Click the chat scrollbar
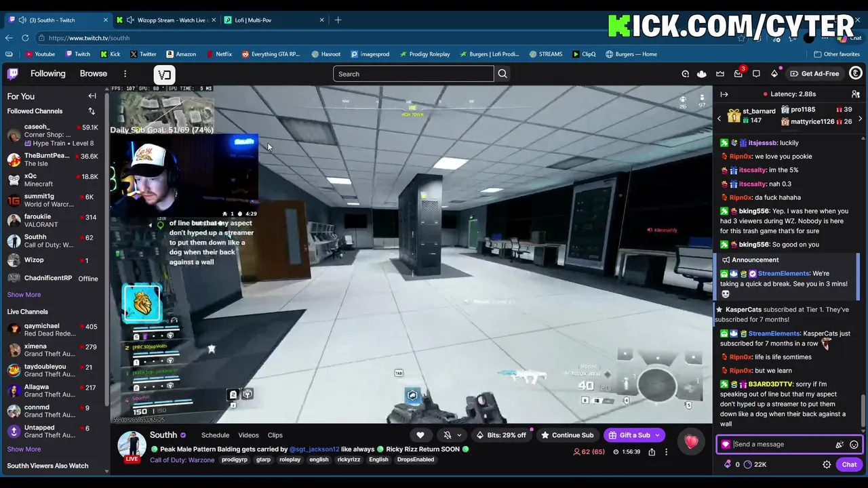 [x=863, y=412]
